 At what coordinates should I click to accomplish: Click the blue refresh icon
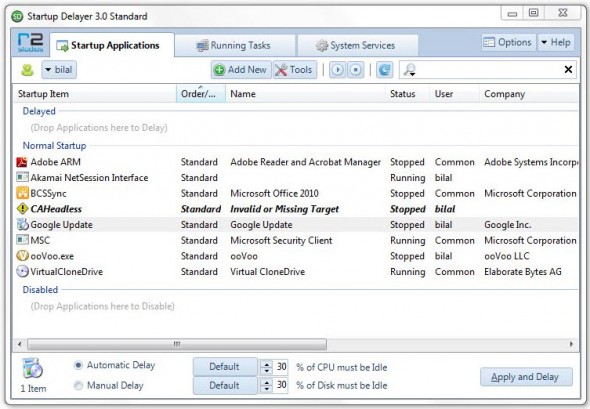[x=384, y=70]
